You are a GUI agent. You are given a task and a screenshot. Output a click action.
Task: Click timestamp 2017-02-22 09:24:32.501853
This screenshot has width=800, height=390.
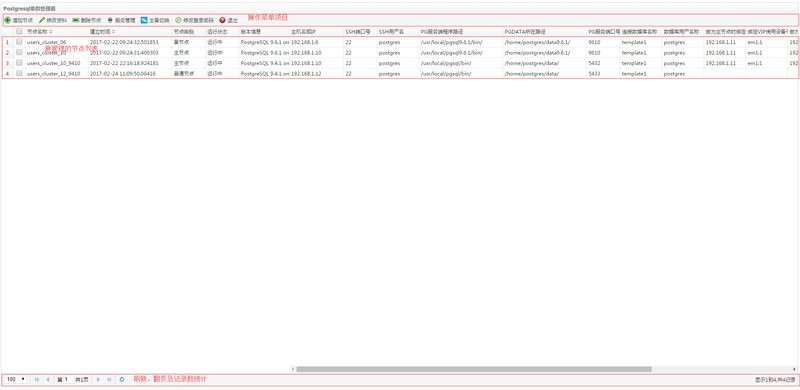[124, 42]
